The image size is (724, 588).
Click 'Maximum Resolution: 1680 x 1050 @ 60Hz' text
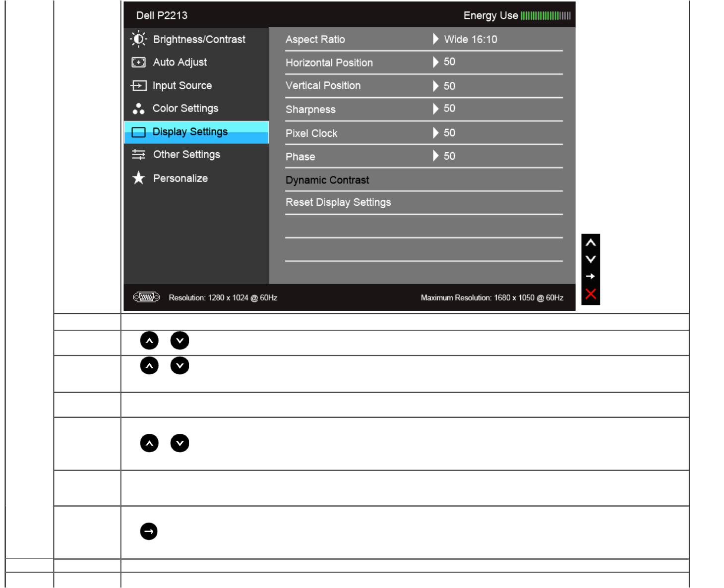(x=492, y=297)
